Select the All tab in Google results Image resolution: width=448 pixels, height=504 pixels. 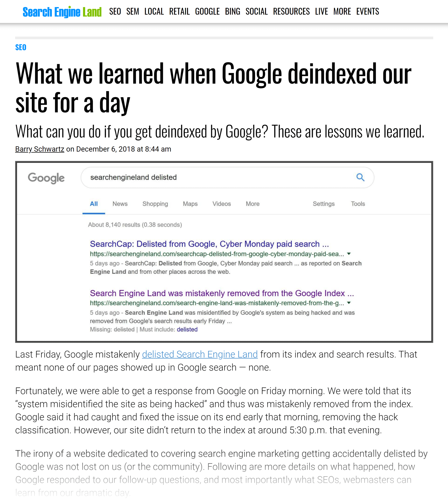pos(94,204)
